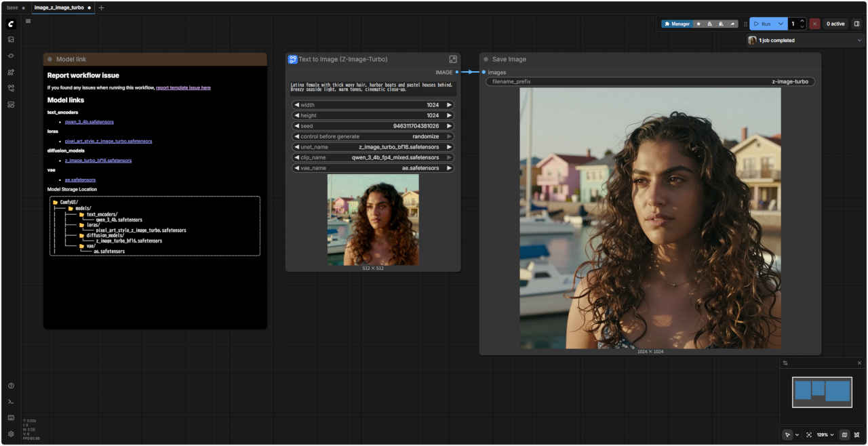Open the Help icon in left sidebar

11,386
